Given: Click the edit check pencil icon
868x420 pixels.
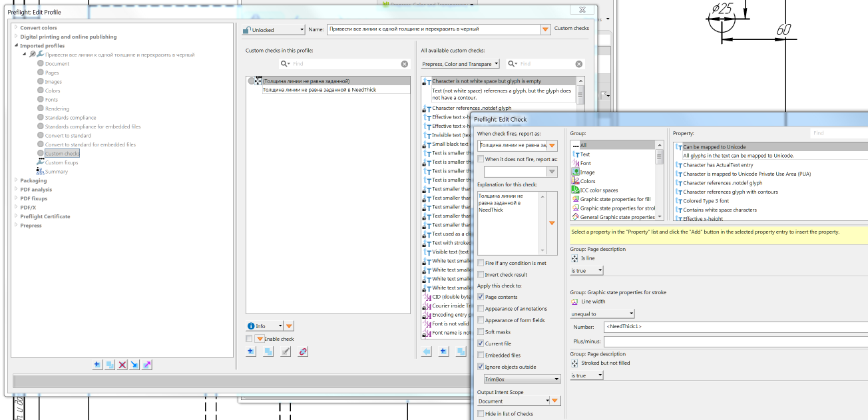Looking at the screenshot, I should pos(286,351).
